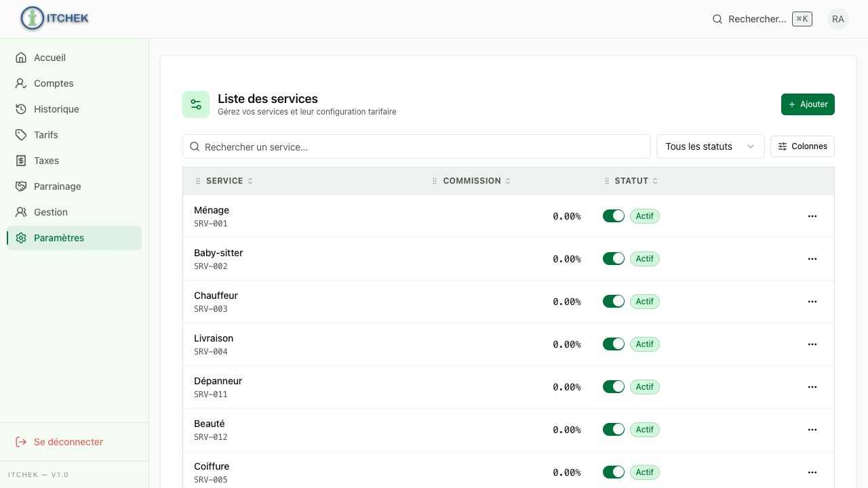Open the Parrainage section
This screenshot has height=488, width=868.
(x=74, y=186)
